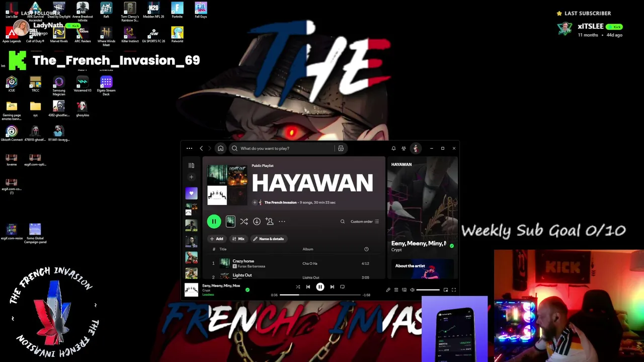Open Friend Activity in Spotify top bar
Screen dimensions: 644x362
point(404,148)
